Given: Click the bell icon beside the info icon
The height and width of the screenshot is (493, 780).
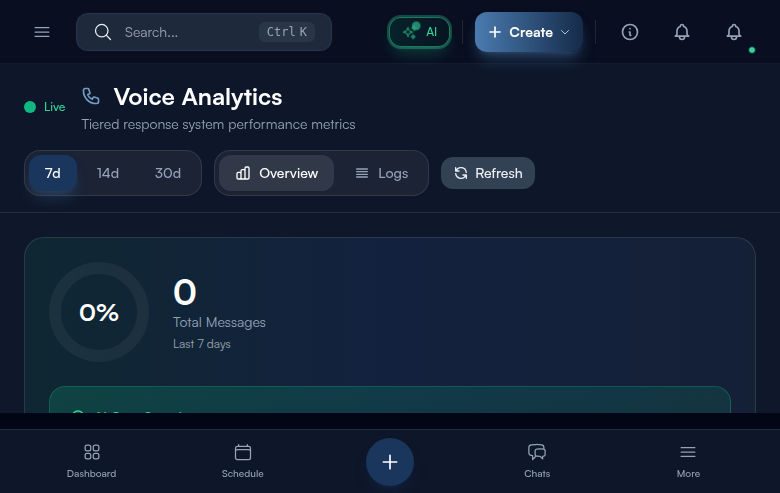Looking at the screenshot, I should (x=682, y=32).
